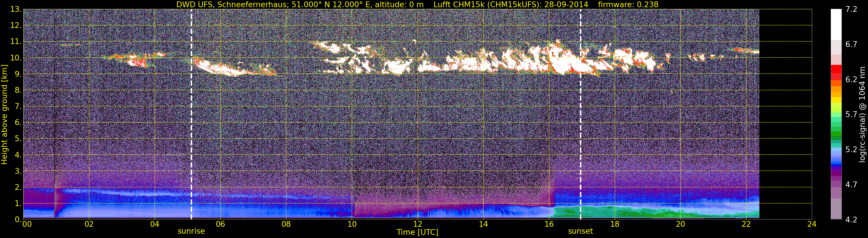Click the height axis tick '9.'
This screenshot has height=238, width=868.
click(x=18, y=74)
